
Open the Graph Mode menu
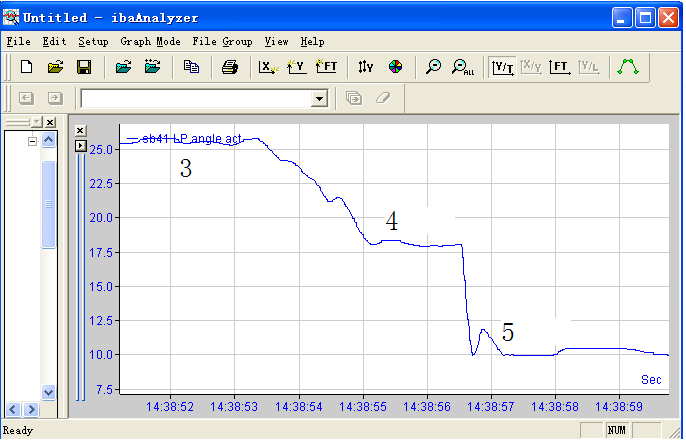click(x=150, y=42)
